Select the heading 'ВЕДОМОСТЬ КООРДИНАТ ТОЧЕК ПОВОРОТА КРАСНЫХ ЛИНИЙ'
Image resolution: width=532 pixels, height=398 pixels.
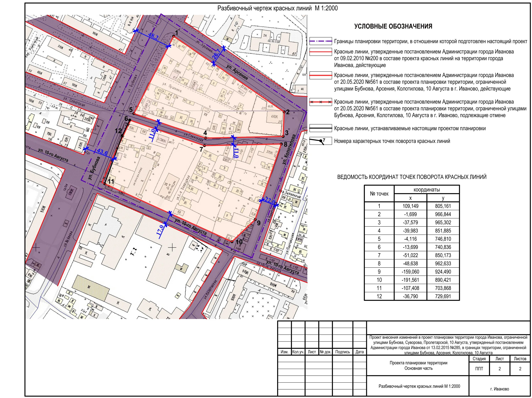point(412,177)
